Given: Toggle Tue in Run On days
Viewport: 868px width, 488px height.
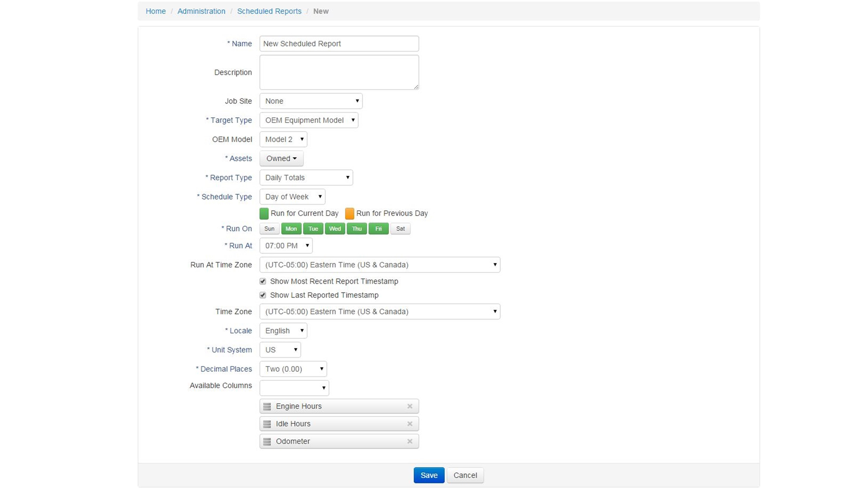Looking at the screenshot, I should 313,229.
